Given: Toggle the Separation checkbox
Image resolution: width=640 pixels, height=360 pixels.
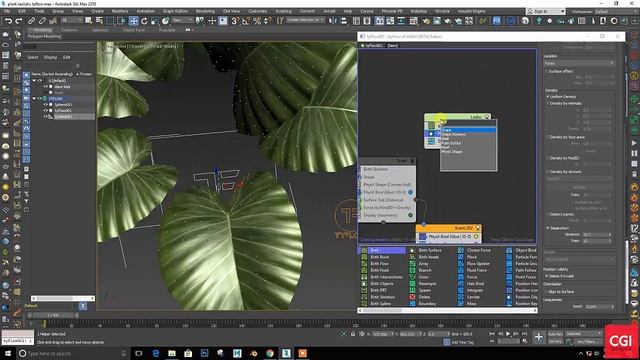Looking at the screenshot, I should pos(548,228).
